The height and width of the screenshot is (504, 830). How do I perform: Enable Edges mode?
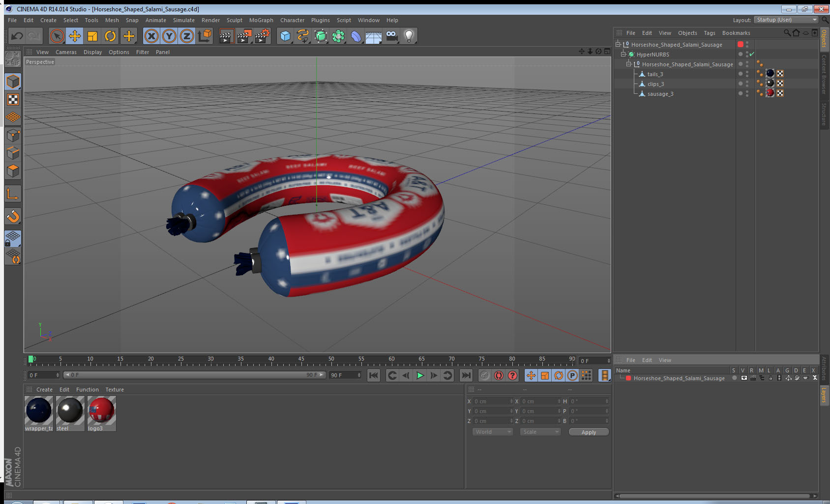[x=13, y=153]
